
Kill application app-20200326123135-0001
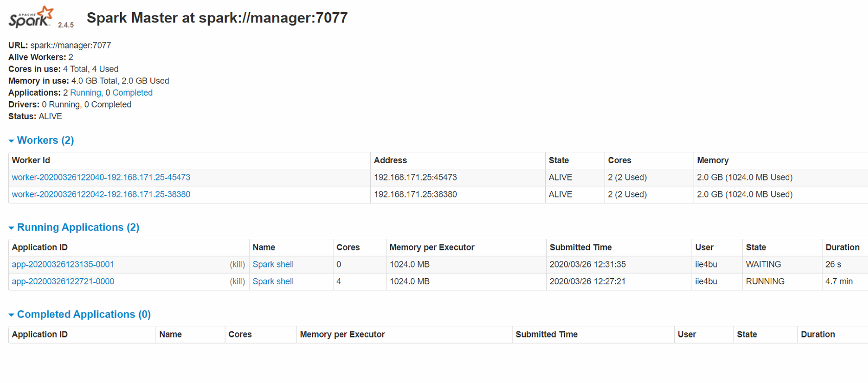(x=237, y=264)
